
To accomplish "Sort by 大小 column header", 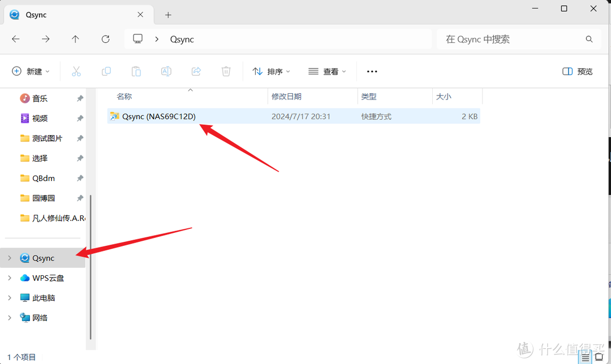I will pyautogui.click(x=444, y=97).
